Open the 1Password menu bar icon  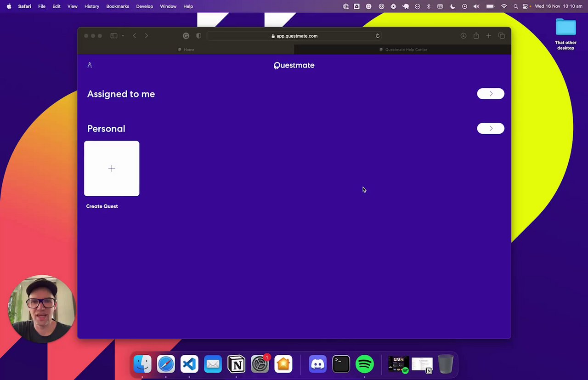[x=381, y=6]
